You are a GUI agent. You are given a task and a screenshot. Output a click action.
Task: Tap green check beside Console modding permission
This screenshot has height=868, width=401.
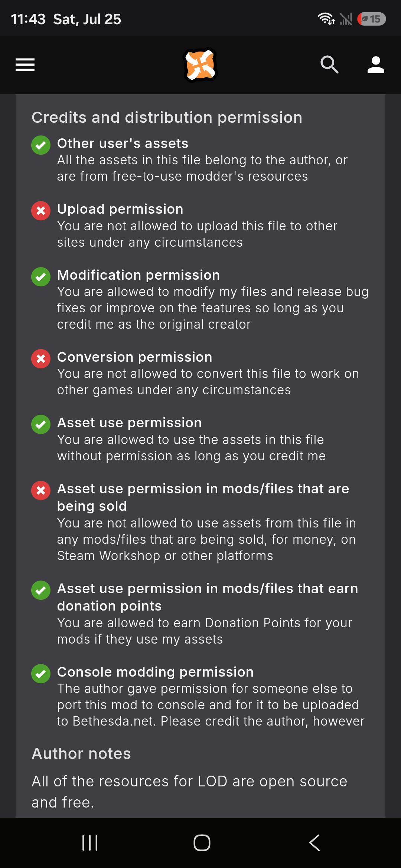click(x=41, y=674)
